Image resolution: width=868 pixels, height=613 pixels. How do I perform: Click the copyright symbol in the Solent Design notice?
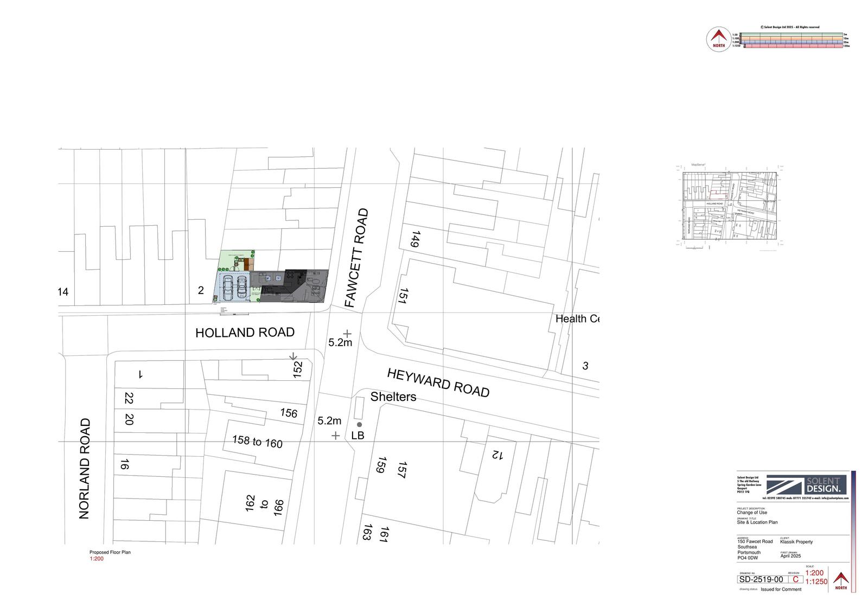[x=762, y=27]
